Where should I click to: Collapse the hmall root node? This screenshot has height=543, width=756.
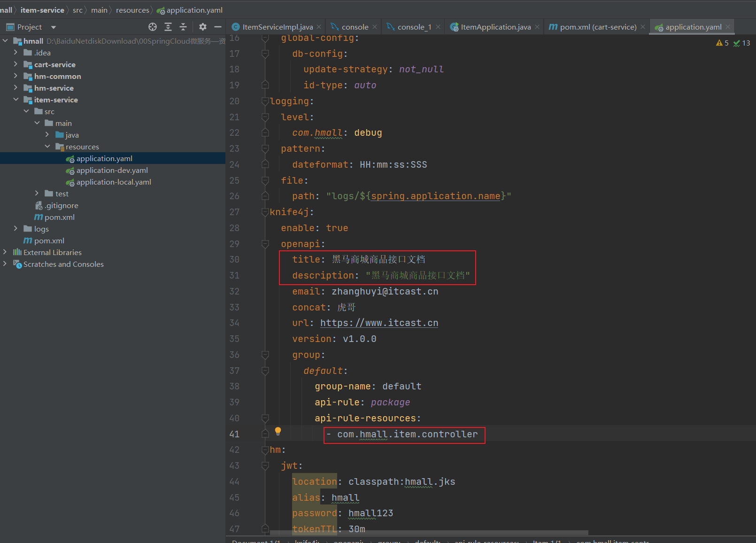coord(5,41)
